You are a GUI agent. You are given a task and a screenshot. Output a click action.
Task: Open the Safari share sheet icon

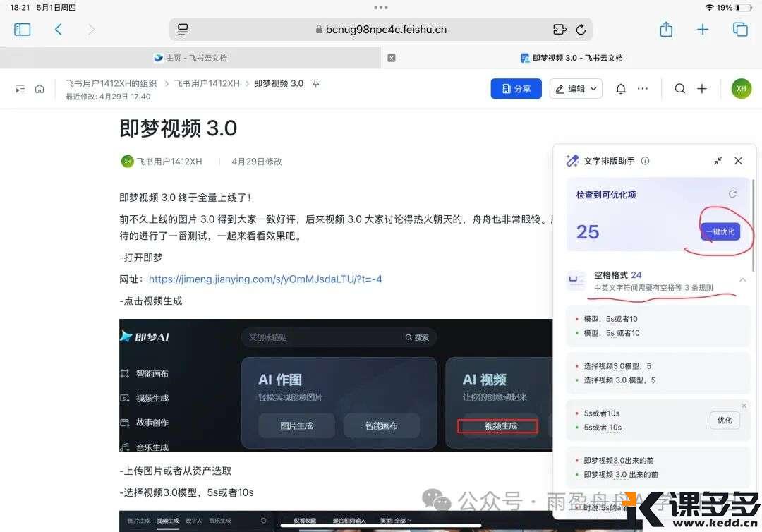coord(666,29)
